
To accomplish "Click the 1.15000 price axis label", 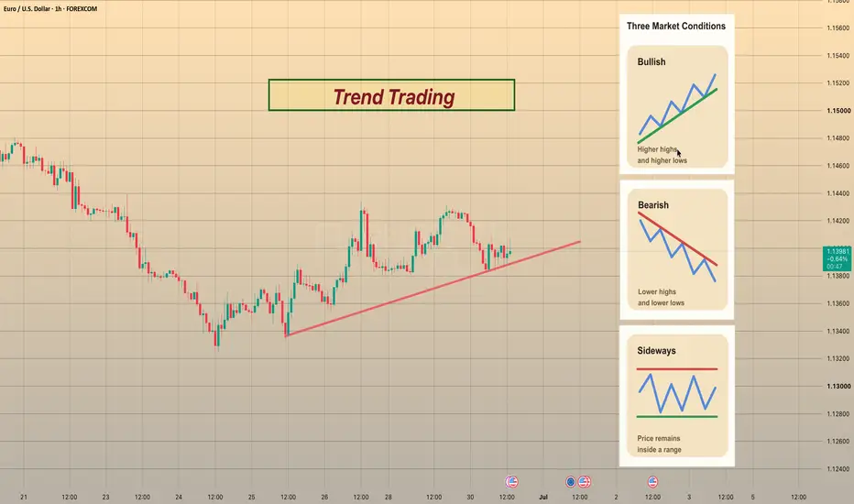I will [838, 111].
